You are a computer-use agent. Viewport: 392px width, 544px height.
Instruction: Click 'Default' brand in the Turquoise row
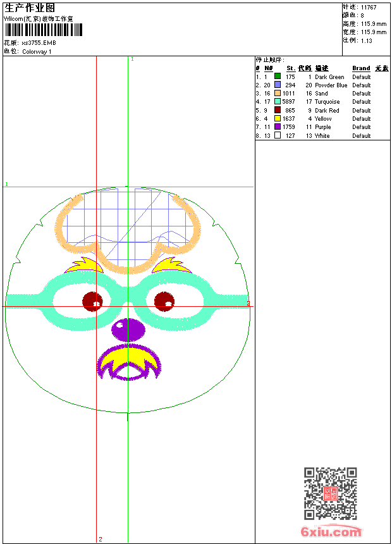[x=362, y=102]
